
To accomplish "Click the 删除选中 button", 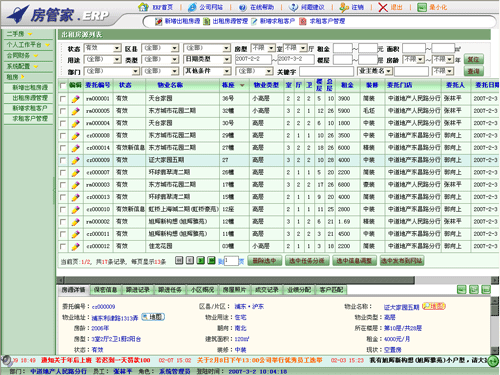I will pyautogui.click(x=264, y=261).
